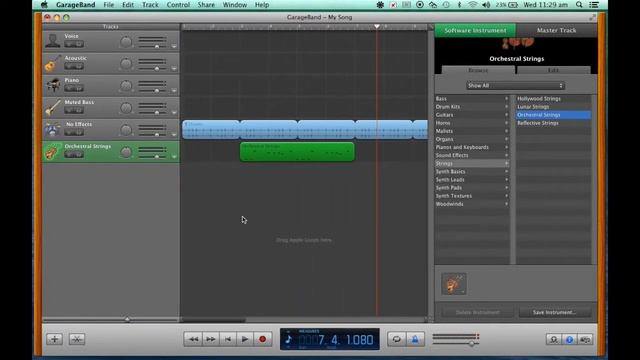This screenshot has height=360, width=640.
Task: Add a new track with plus button
Action: (54, 339)
